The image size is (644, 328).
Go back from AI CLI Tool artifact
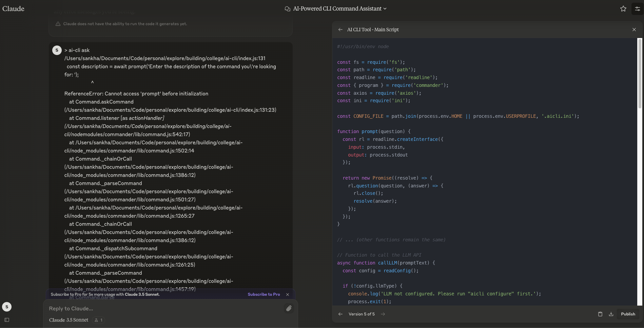[340, 30]
